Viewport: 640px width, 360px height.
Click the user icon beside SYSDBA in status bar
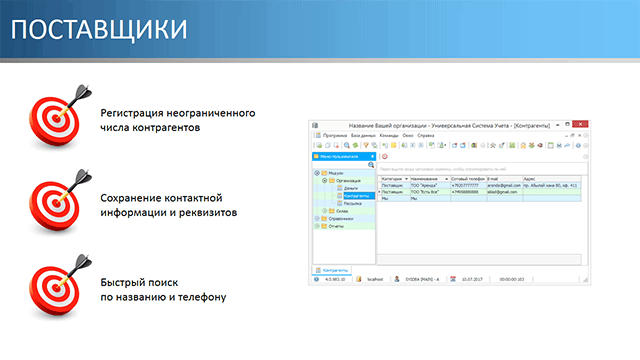tap(396, 279)
